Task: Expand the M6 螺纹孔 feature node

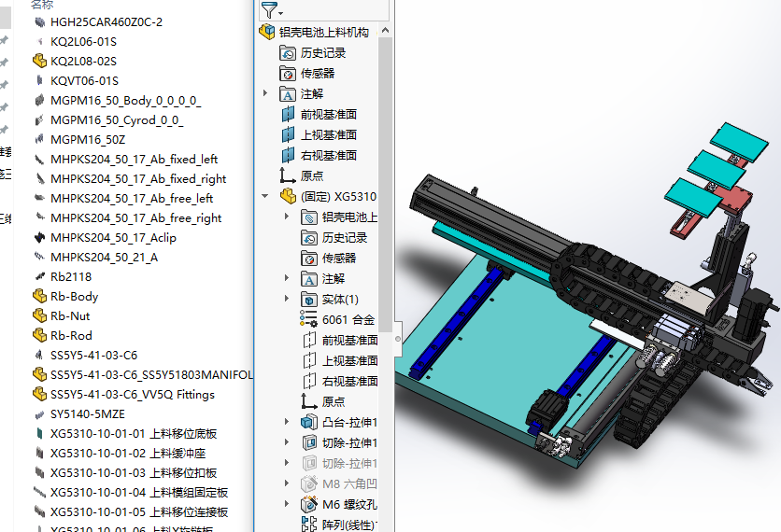Action: [287, 503]
